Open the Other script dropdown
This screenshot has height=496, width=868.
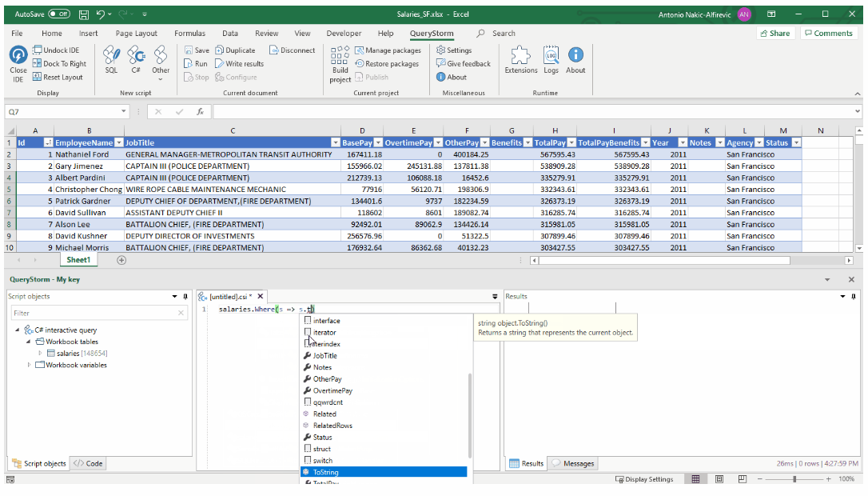pos(161,64)
